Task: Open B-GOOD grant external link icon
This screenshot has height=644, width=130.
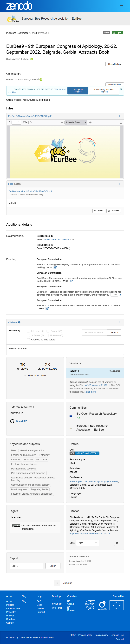Action: point(56,268)
